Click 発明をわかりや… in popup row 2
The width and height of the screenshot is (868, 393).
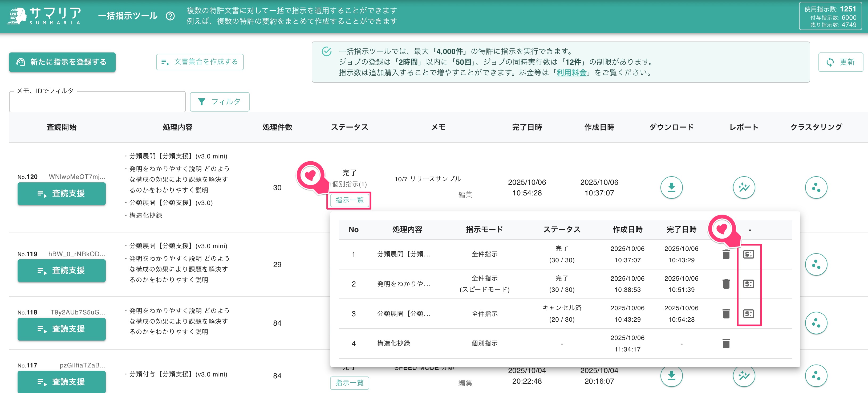[404, 284]
